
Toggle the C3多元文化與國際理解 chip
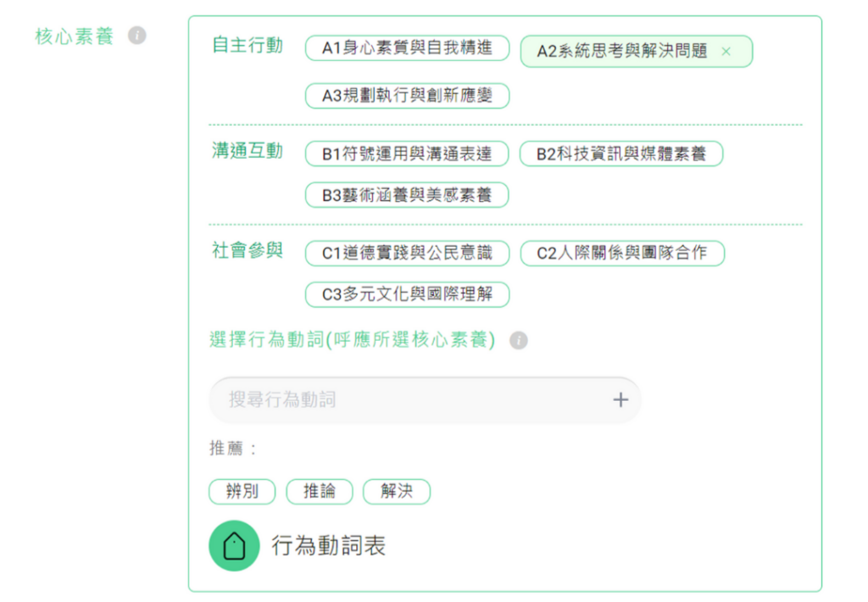[x=407, y=294]
